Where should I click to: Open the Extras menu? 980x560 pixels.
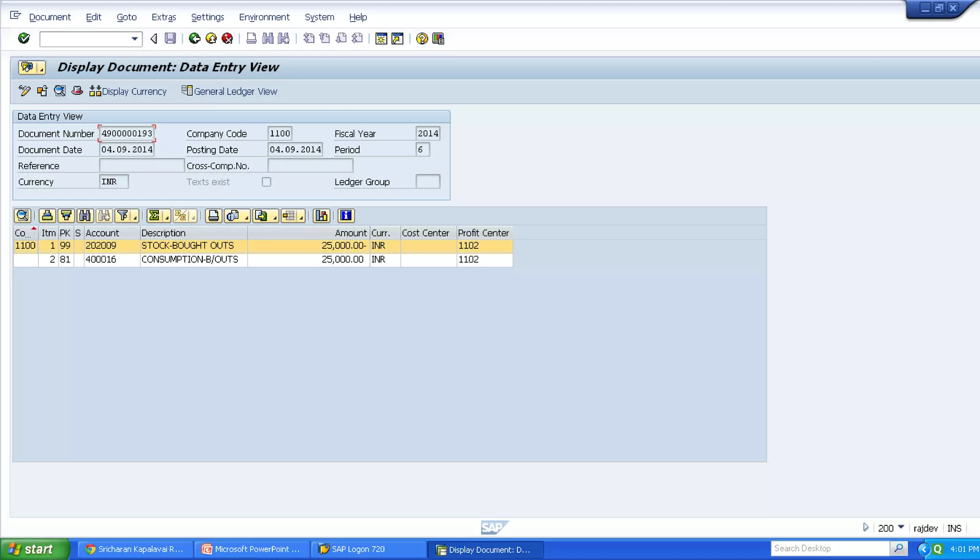164,17
